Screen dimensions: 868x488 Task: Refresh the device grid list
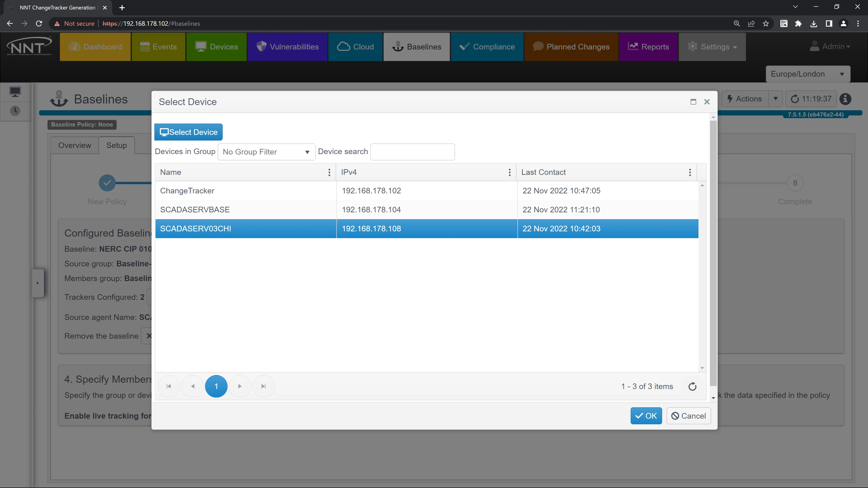click(x=692, y=386)
